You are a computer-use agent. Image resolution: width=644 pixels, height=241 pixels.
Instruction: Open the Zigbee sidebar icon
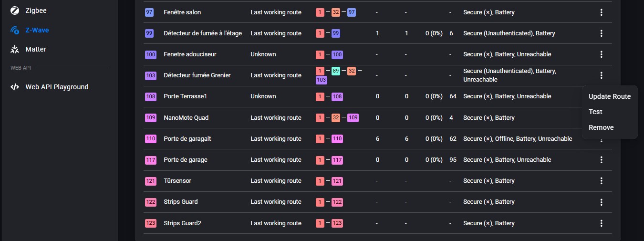click(x=15, y=10)
